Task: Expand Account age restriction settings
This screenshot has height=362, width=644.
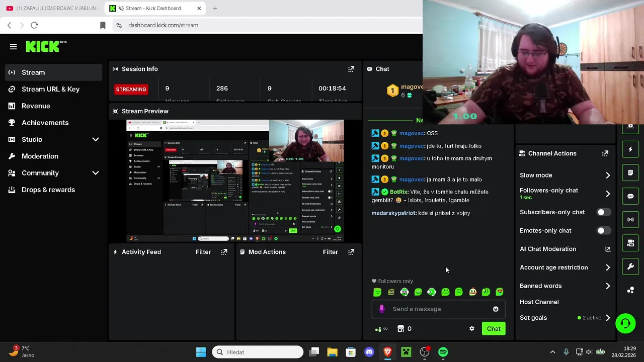Action: pos(608,267)
